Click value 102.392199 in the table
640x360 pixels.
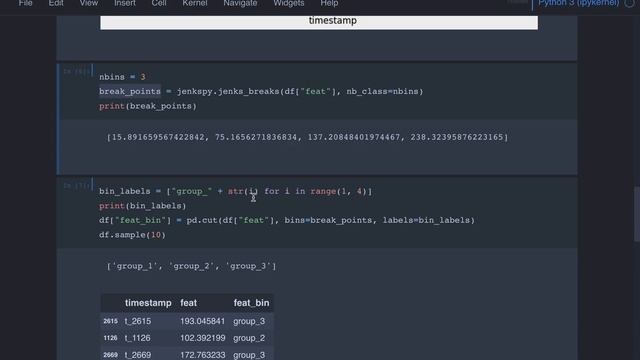[x=202, y=338]
